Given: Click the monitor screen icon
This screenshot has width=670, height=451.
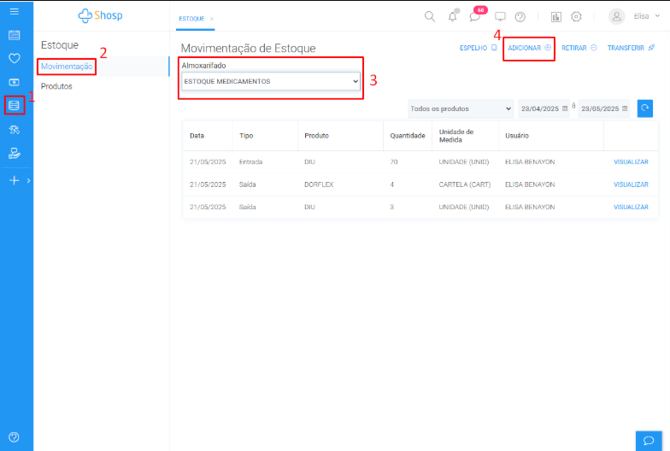Looking at the screenshot, I should [x=500, y=17].
